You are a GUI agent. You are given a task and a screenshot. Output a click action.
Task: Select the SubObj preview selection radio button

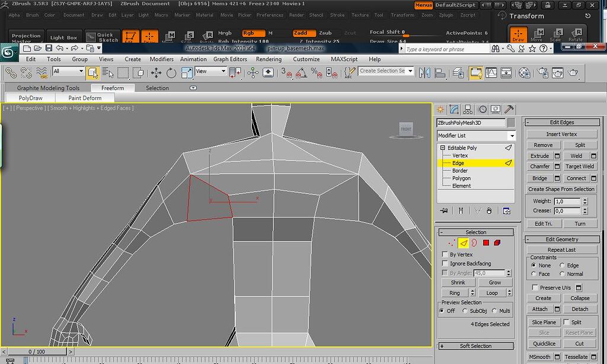(x=465, y=310)
